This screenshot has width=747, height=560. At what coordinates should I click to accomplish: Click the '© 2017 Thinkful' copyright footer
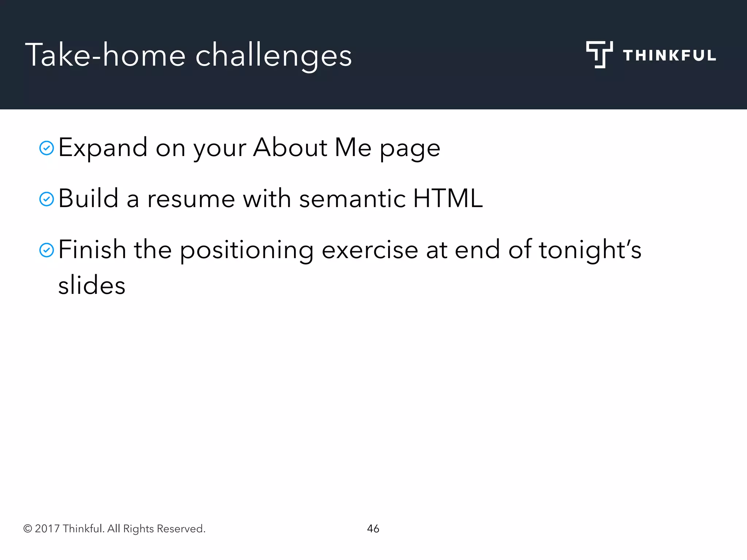[x=115, y=529]
